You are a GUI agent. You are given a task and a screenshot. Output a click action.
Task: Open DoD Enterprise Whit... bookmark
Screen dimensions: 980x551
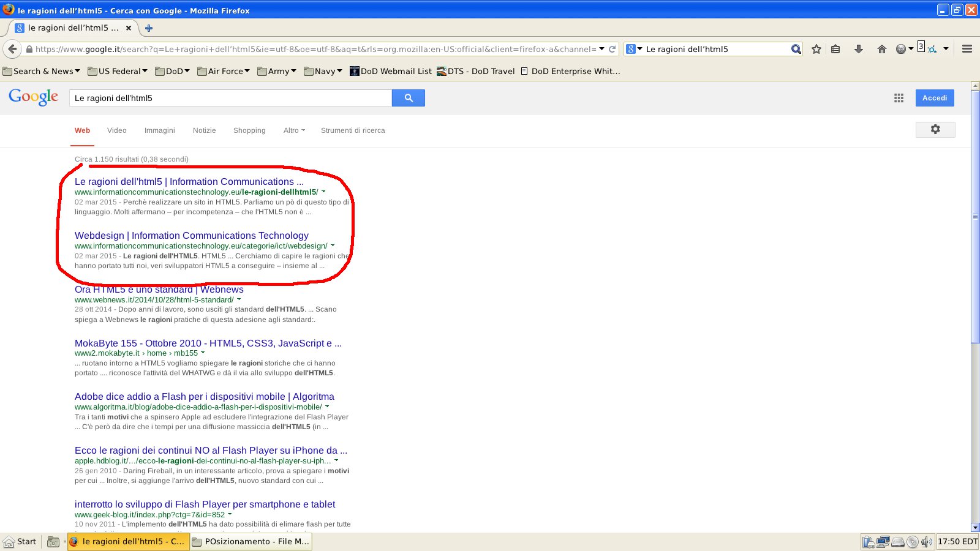tap(570, 71)
